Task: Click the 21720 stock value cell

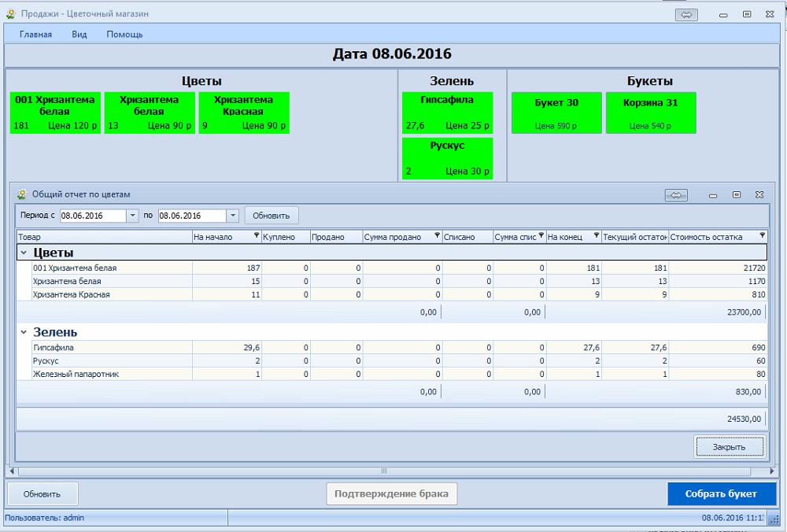Action: pyautogui.click(x=719, y=268)
